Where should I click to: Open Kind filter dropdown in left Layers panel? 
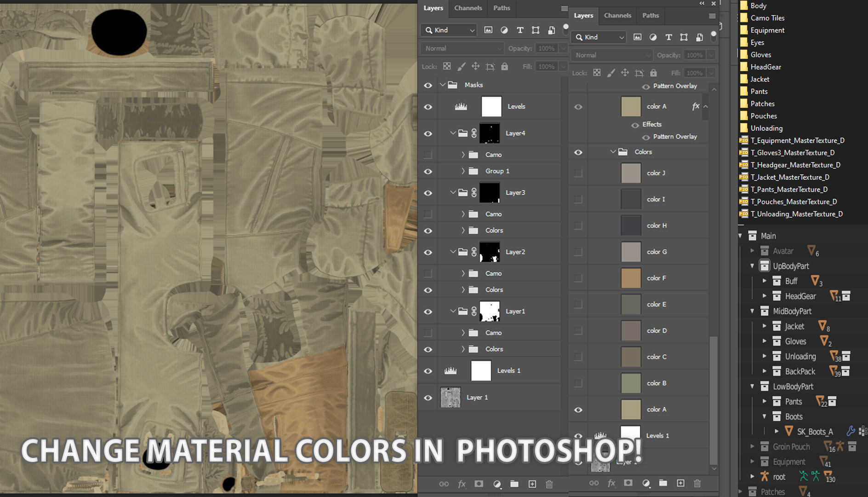point(449,30)
